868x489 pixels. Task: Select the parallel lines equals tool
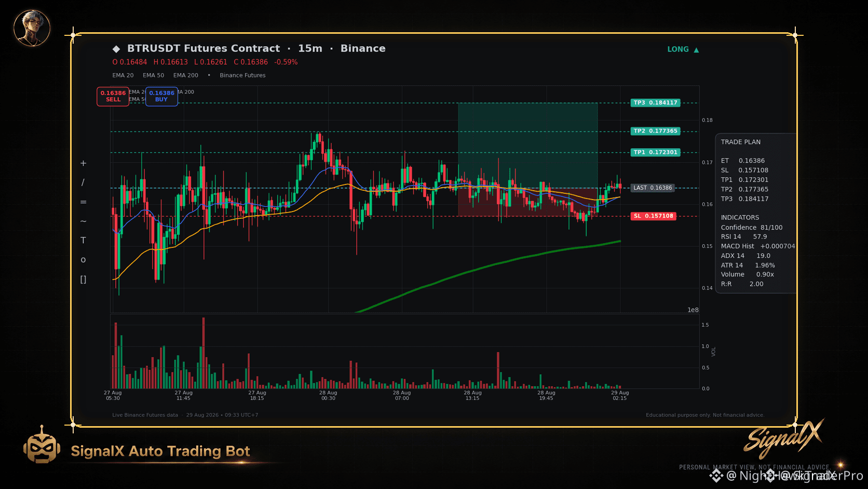pyautogui.click(x=83, y=202)
